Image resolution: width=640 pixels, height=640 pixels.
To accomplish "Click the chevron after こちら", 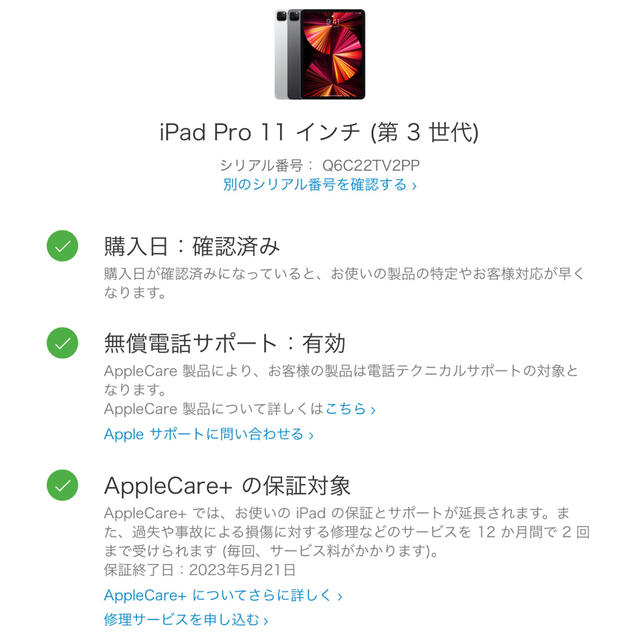I will coord(373,410).
